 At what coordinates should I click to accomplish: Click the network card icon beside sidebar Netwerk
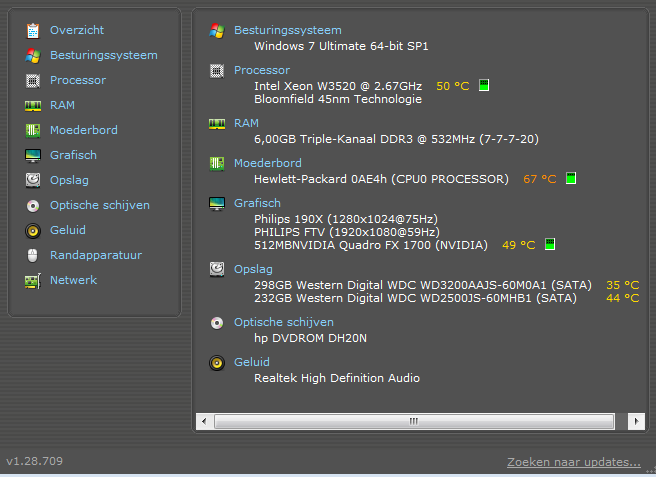point(33,281)
